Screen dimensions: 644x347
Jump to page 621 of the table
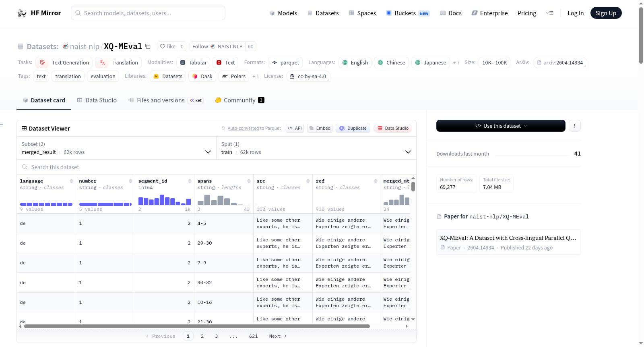(253, 336)
